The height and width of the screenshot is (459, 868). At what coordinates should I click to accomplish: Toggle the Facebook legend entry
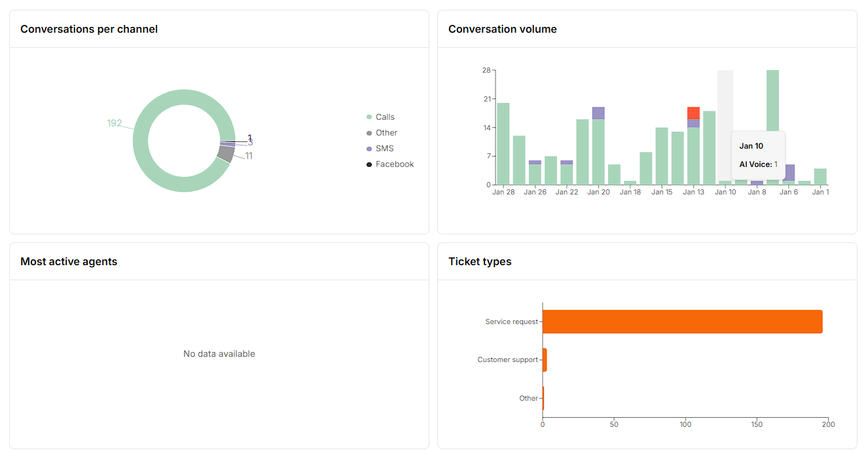tap(394, 164)
